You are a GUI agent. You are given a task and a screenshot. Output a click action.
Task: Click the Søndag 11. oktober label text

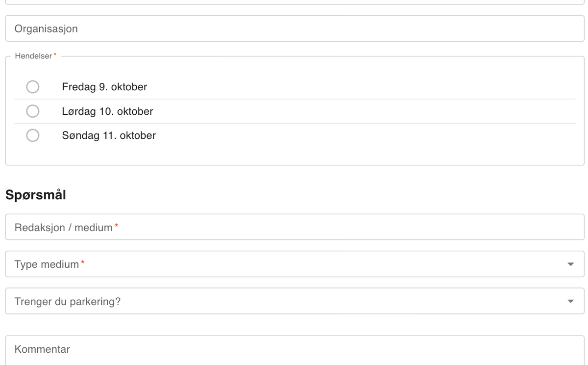(109, 135)
